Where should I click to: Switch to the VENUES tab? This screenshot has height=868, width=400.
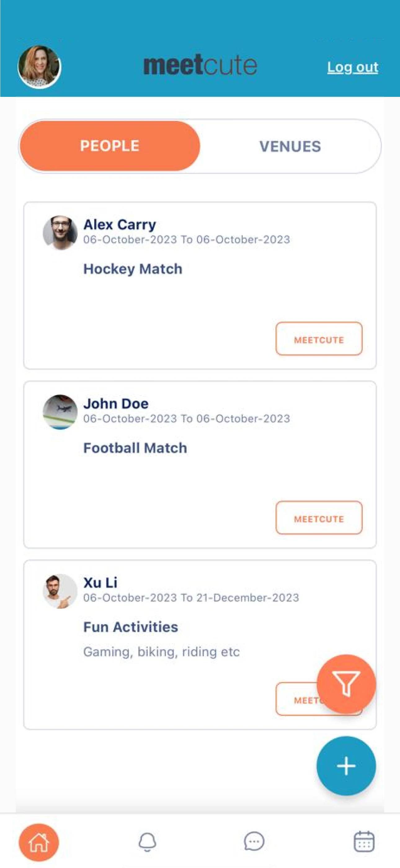[x=290, y=146]
